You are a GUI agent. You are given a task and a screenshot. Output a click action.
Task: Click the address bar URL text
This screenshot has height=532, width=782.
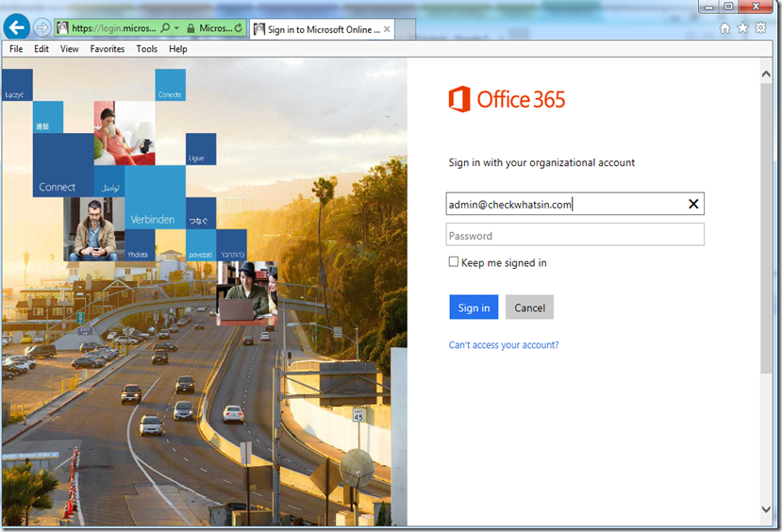114,28
